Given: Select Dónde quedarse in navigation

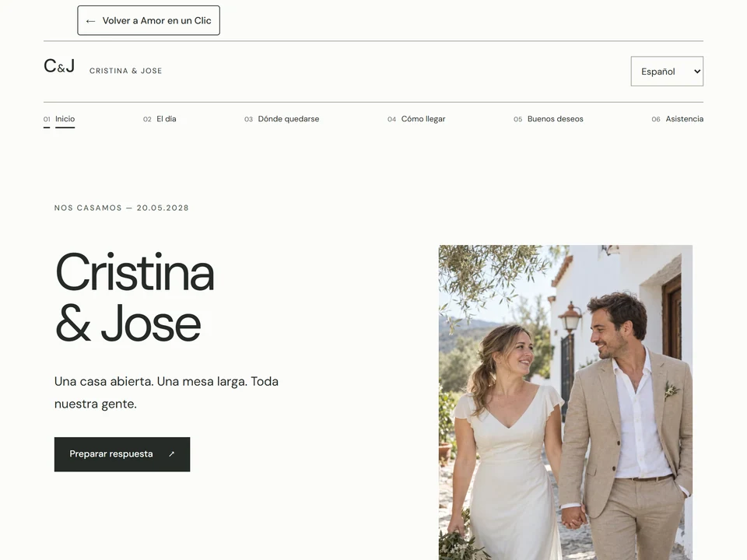Looking at the screenshot, I should tap(288, 119).
